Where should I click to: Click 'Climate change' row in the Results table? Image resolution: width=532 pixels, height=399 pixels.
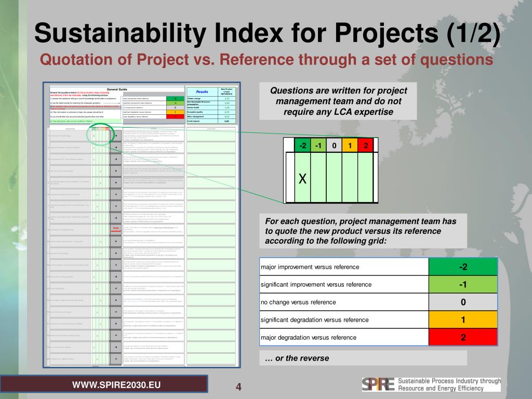point(211,98)
